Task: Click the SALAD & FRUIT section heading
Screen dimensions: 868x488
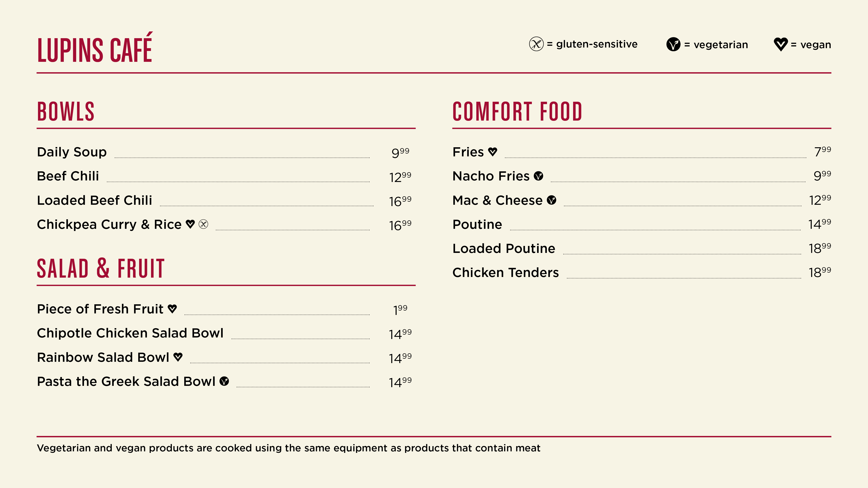Action: click(101, 269)
